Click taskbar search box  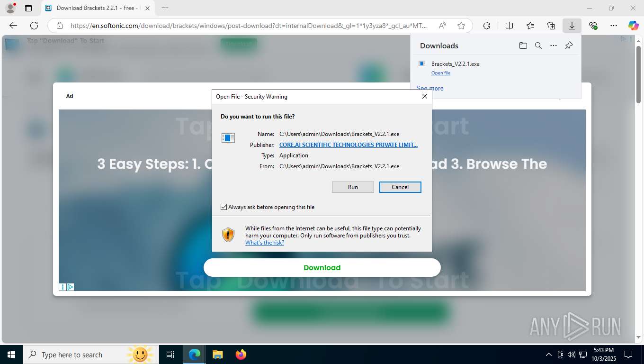click(91, 355)
